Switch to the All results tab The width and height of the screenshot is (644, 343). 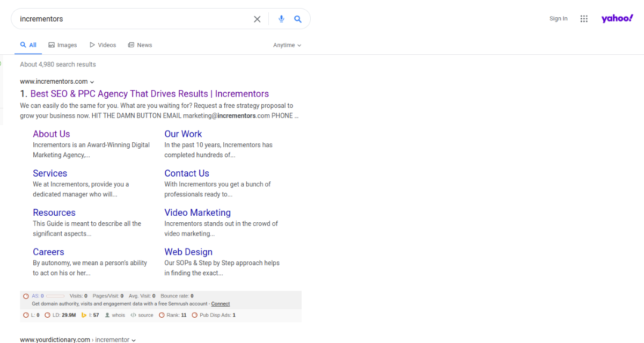coord(28,45)
